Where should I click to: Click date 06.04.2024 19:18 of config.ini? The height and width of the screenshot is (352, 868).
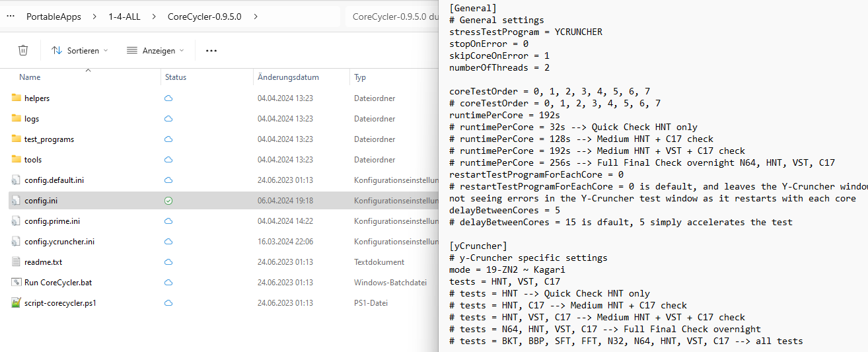click(x=285, y=201)
